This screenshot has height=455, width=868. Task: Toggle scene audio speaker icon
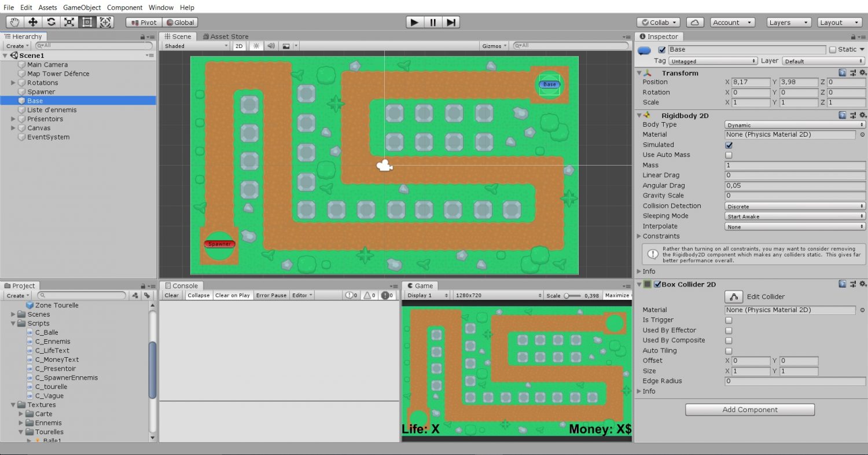270,46
